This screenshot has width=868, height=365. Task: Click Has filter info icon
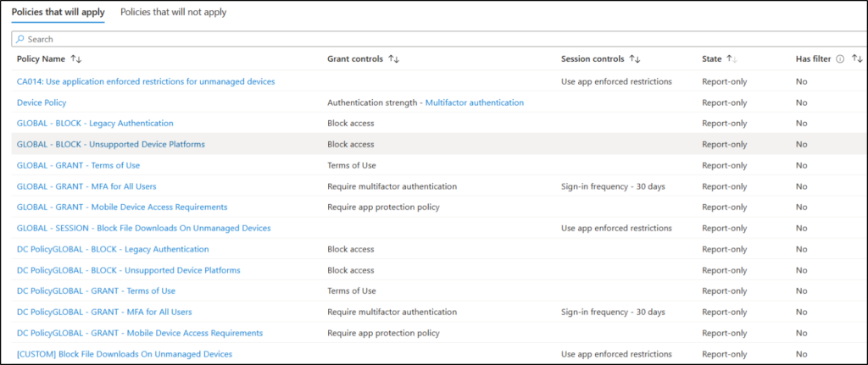point(839,59)
